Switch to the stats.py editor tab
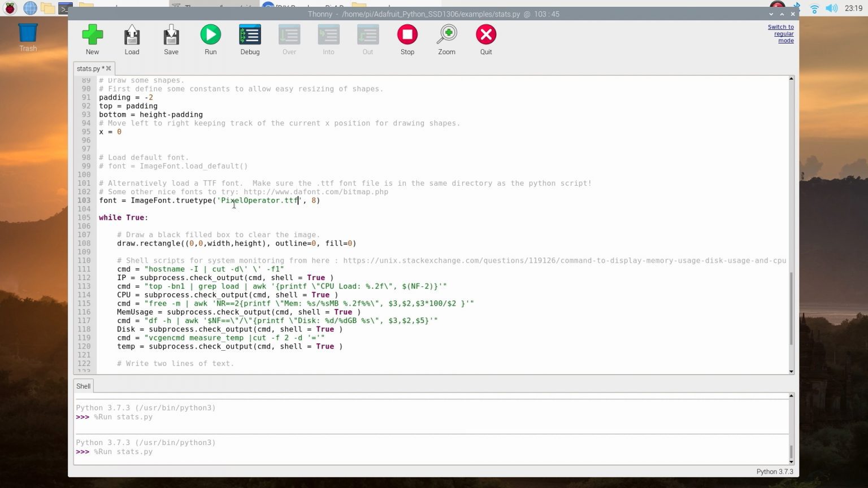Viewport: 868px width, 488px height. (90, 68)
